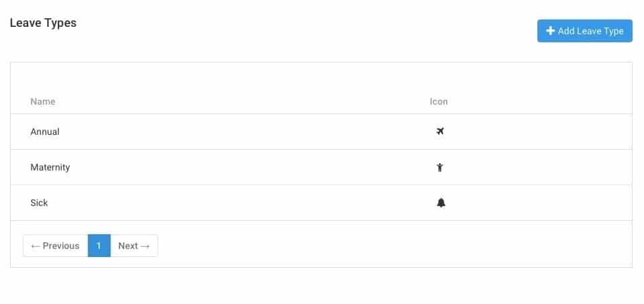Click the left arrow in Previous button
The height and width of the screenshot is (304, 644).
36,246
